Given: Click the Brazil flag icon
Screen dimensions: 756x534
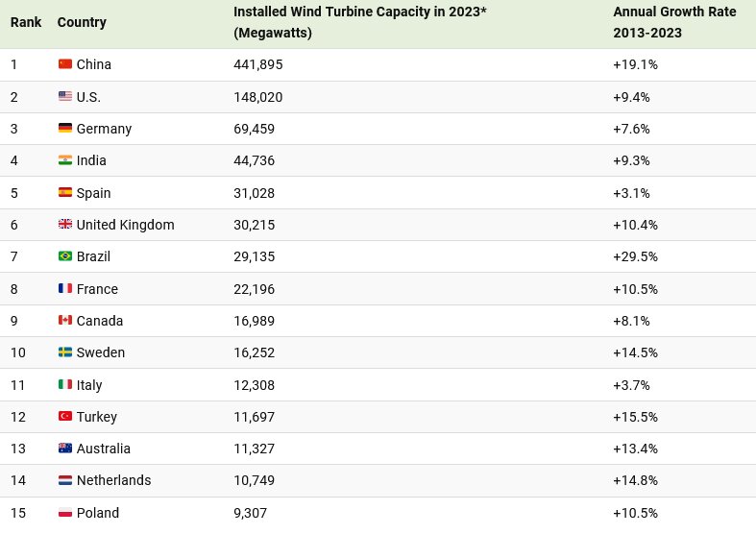Looking at the screenshot, I should [65, 256].
